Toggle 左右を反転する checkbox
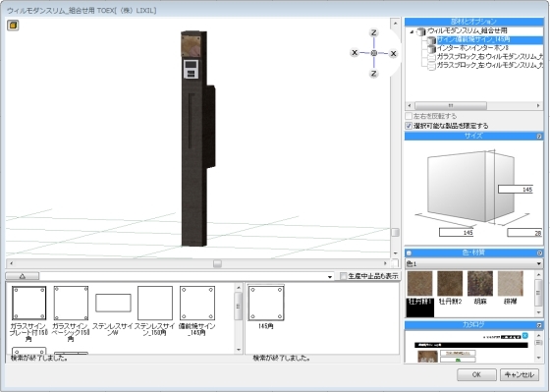The height and width of the screenshot is (392, 550). 409,116
